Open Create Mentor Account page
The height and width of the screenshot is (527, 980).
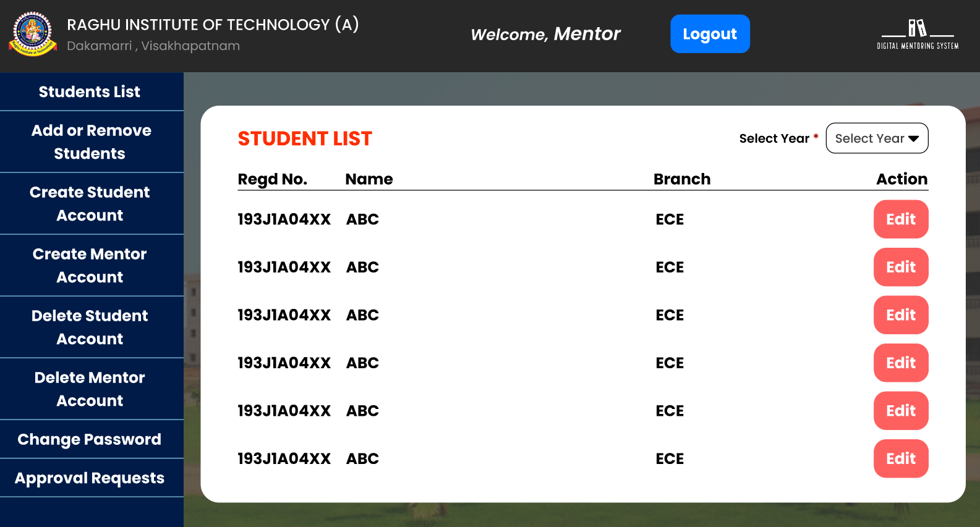click(90, 266)
